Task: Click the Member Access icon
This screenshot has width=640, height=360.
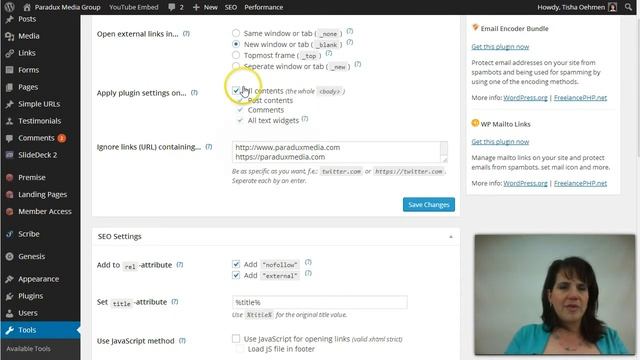Action: [x=9, y=211]
